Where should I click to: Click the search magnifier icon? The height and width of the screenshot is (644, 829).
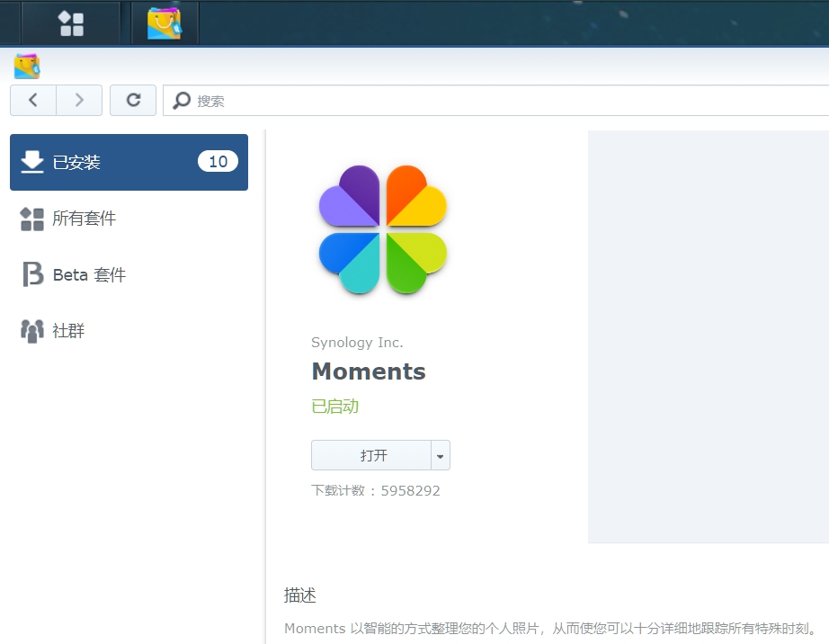pyautogui.click(x=182, y=100)
